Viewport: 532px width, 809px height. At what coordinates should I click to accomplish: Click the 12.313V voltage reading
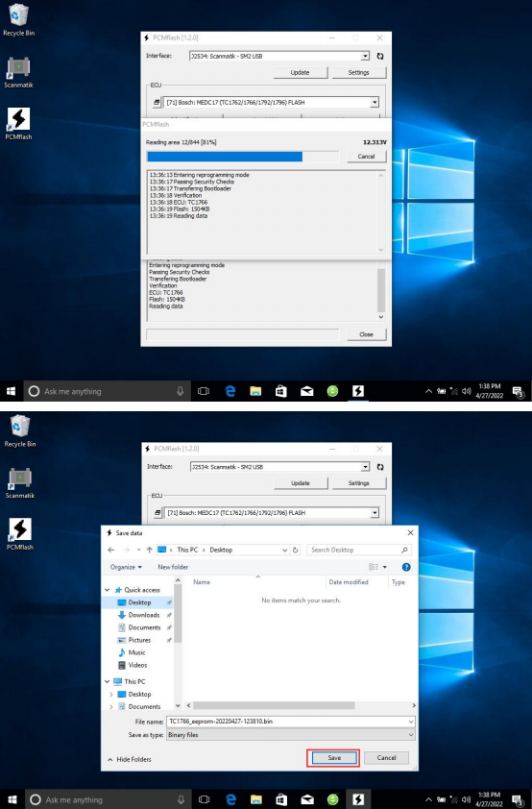(x=375, y=142)
